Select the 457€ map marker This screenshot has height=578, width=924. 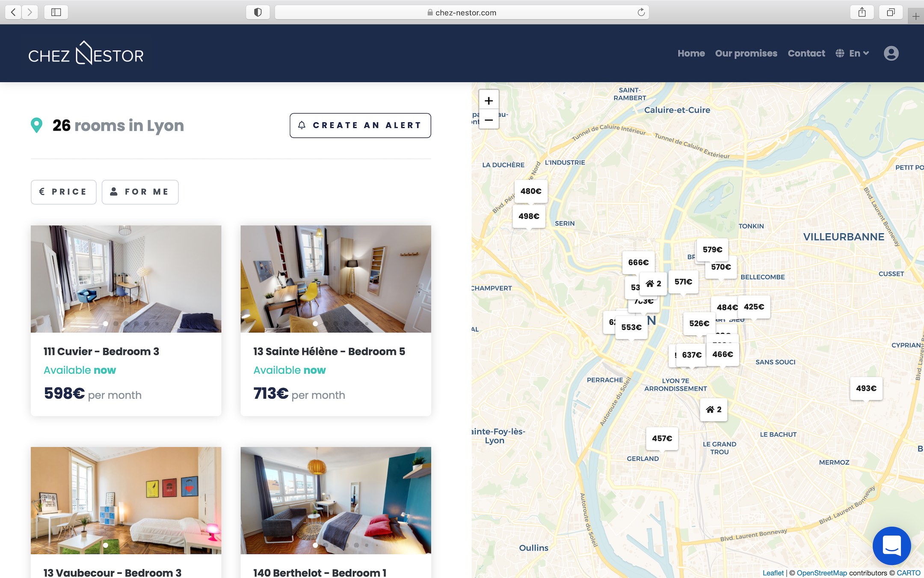pyautogui.click(x=662, y=438)
